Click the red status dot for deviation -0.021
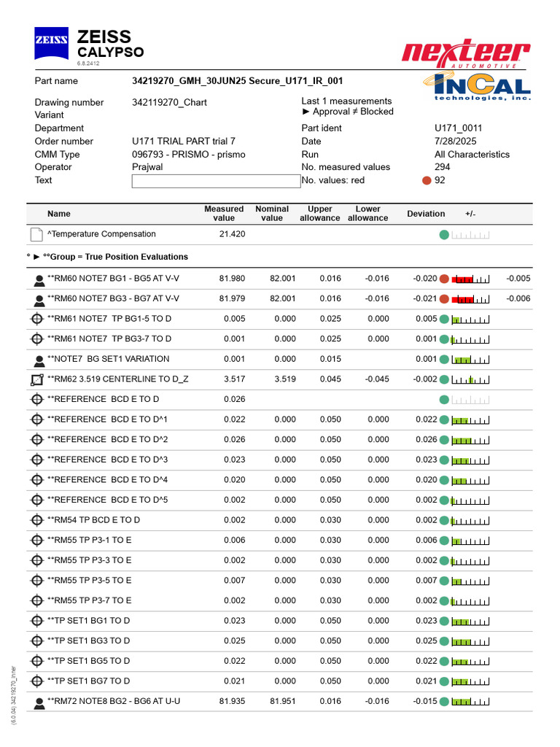The height and width of the screenshot is (747, 560). click(444, 299)
